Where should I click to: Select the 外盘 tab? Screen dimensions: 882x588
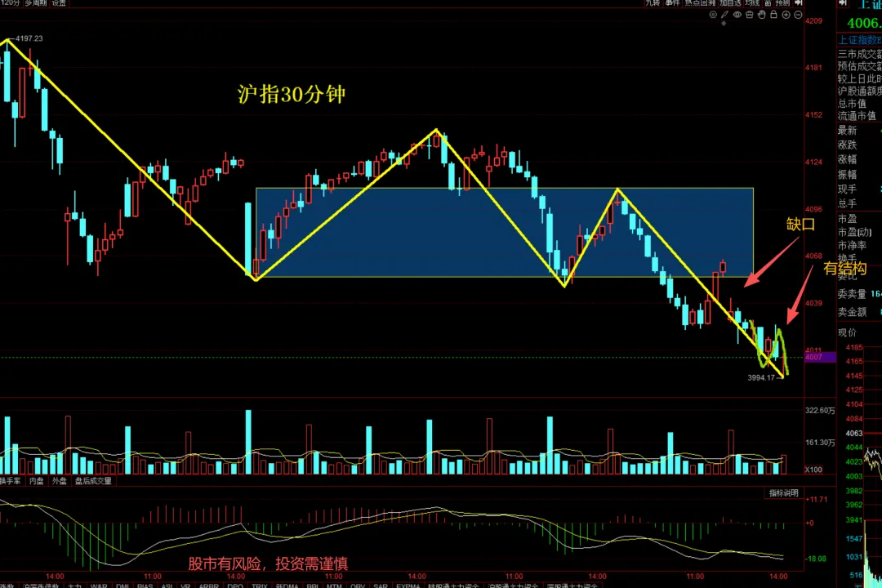pyautogui.click(x=59, y=481)
